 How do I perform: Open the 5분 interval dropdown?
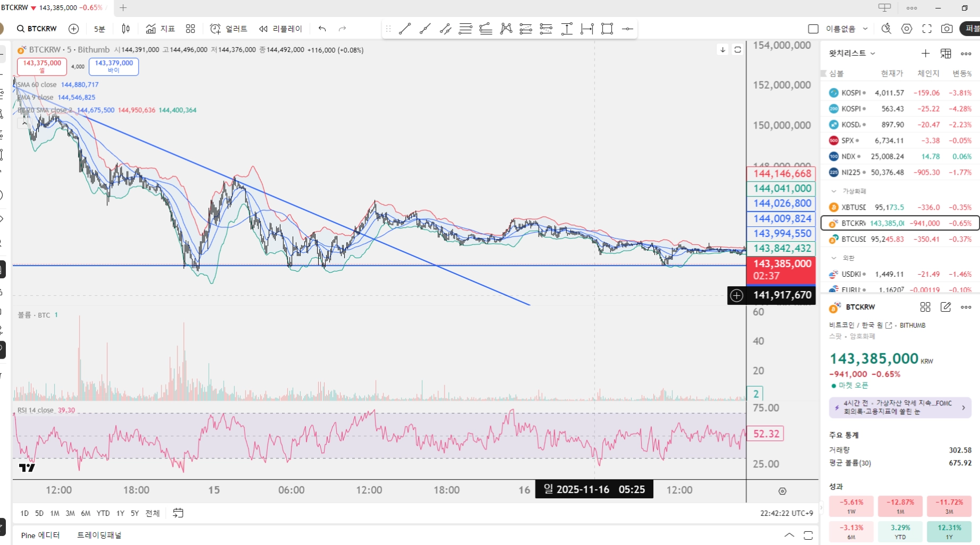[x=99, y=29]
